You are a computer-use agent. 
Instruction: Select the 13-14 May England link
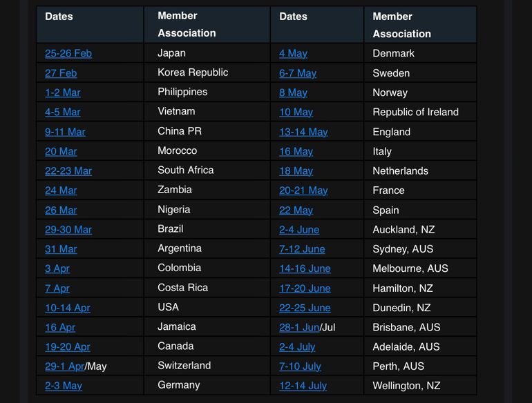pos(303,132)
